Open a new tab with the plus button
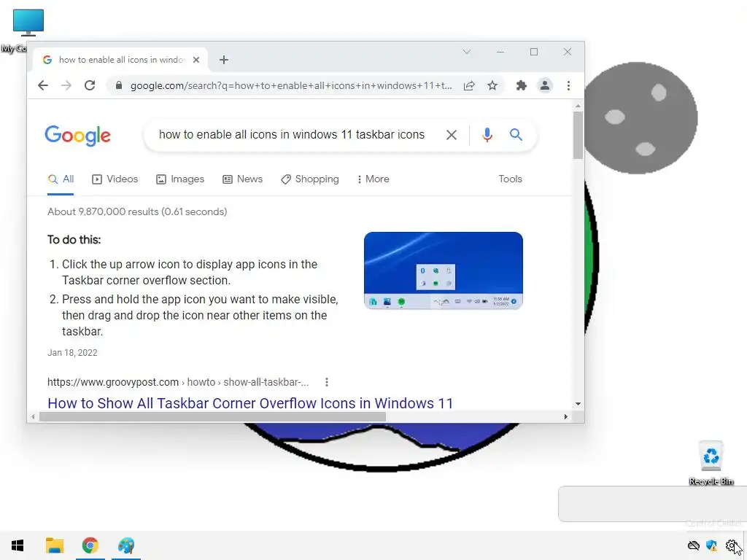 click(x=224, y=60)
